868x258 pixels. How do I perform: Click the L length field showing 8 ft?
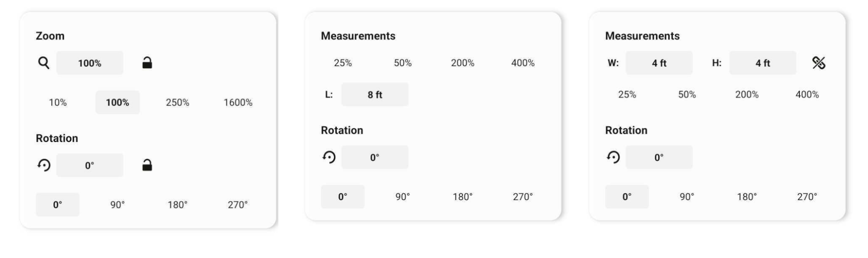point(375,95)
